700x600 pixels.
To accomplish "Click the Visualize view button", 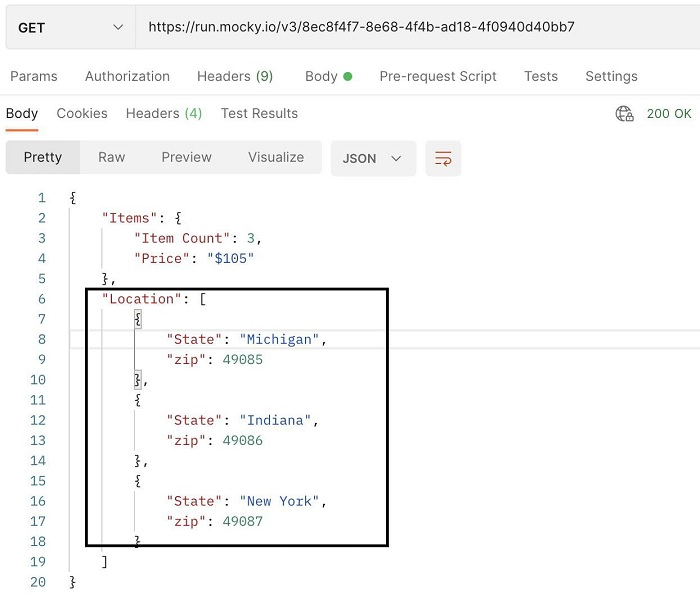I will pos(276,157).
